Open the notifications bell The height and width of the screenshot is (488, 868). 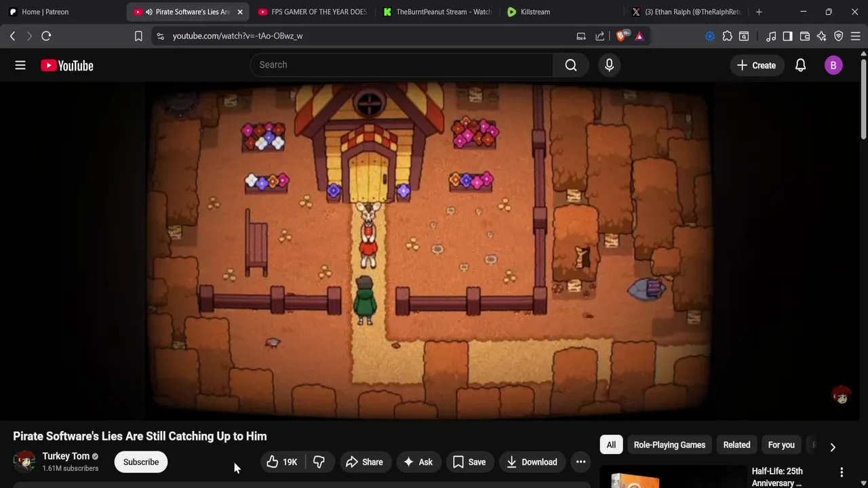click(800, 65)
